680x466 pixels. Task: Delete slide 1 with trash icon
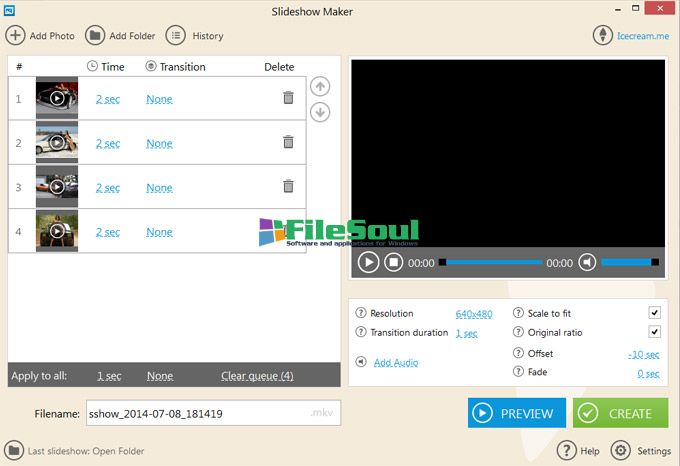pyautogui.click(x=288, y=98)
